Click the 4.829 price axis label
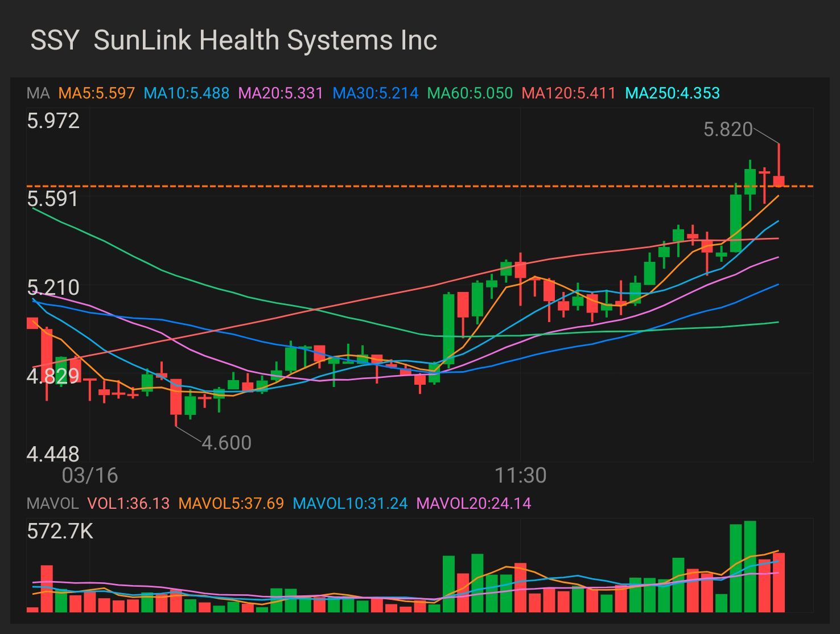Image resolution: width=840 pixels, height=634 pixels. (53, 376)
